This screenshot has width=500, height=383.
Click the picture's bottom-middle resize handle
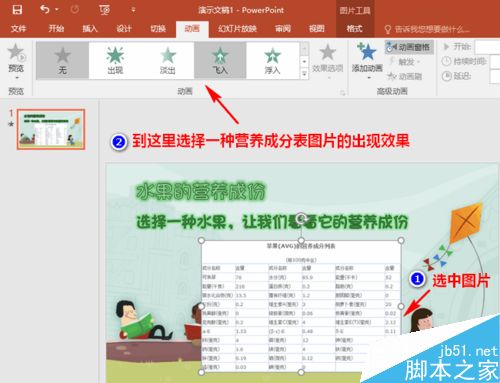pyautogui.click(x=301, y=372)
